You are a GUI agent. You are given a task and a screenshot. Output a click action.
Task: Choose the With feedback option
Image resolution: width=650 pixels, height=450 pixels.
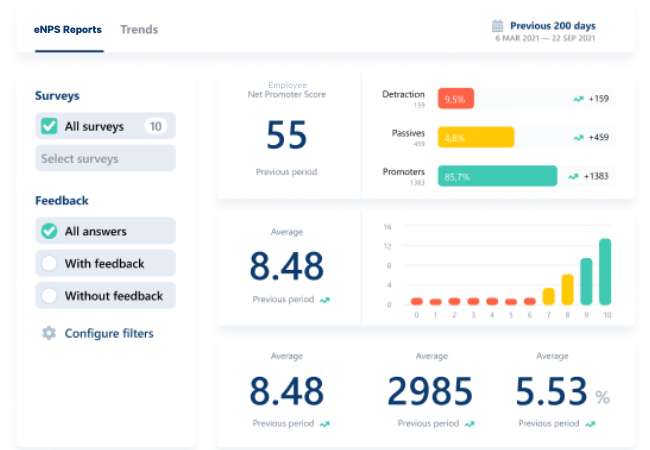pos(49,263)
